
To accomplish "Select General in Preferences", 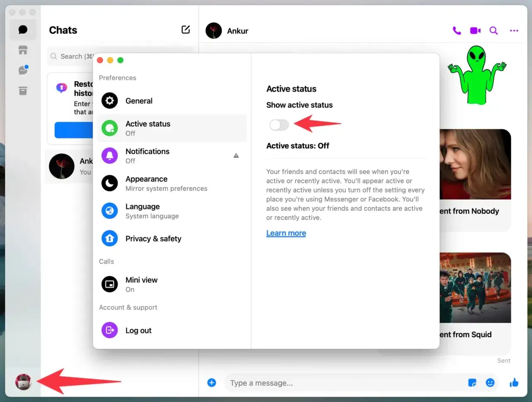I will click(x=171, y=101).
